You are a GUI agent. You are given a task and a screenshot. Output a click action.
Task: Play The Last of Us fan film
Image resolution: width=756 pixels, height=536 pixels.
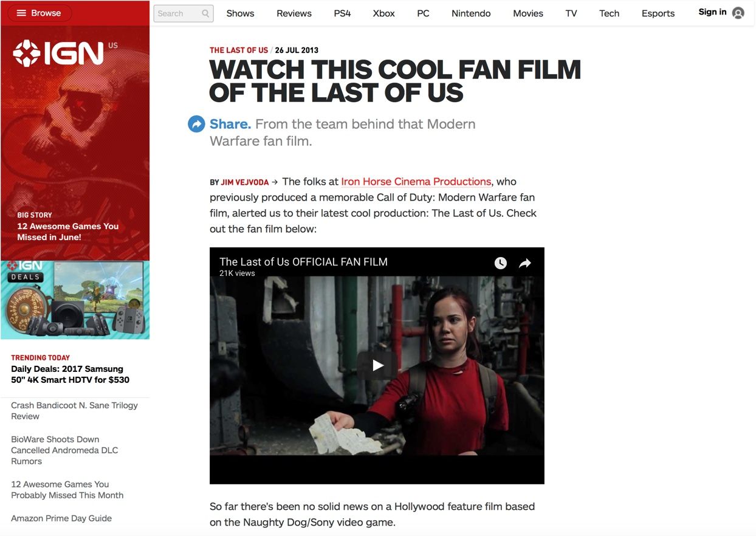pos(377,365)
